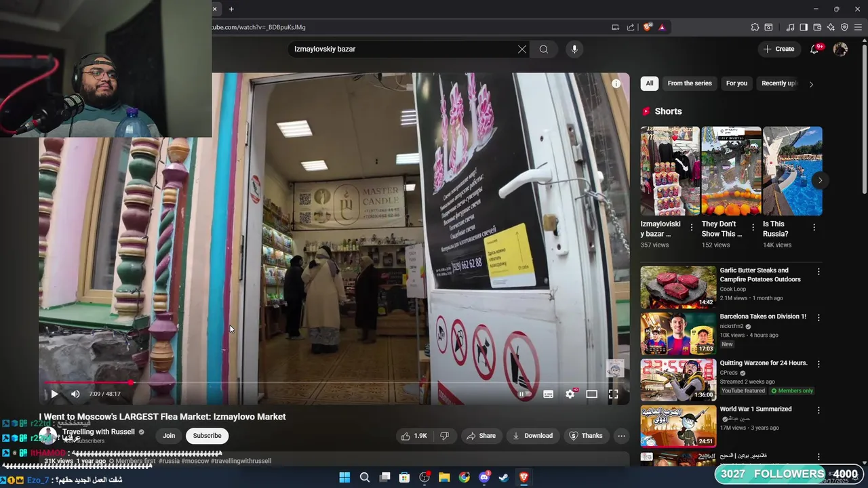Open Barcelona Takes on Division 1 video
868x488 pixels.
click(x=678, y=333)
